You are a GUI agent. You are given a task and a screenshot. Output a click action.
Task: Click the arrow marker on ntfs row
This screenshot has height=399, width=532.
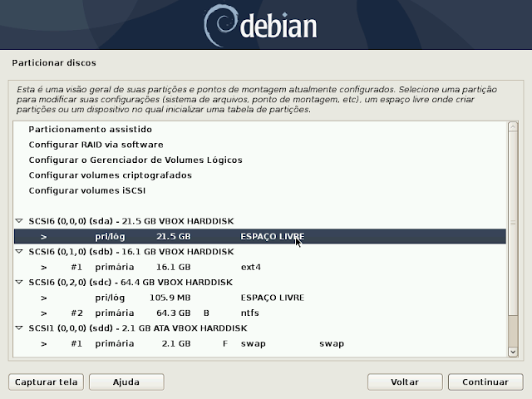[44, 313]
